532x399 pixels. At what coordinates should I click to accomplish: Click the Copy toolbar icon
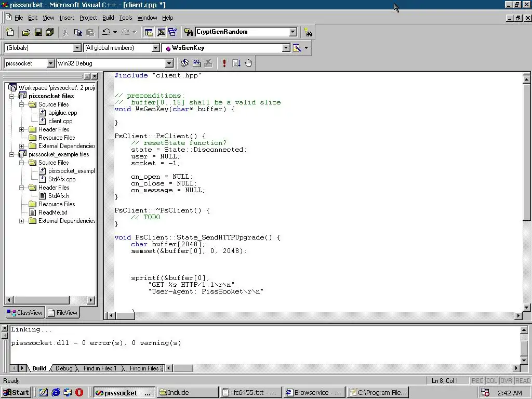pos(78,32)
